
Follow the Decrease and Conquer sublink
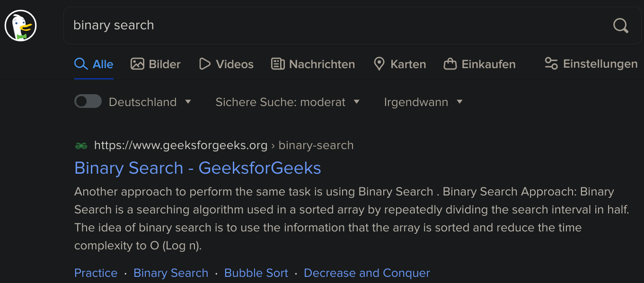[367, 273]
